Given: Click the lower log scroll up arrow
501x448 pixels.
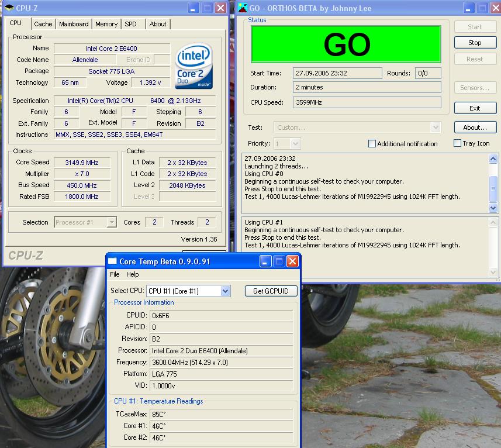Looking at the screenshot, I should coord(493,223).
